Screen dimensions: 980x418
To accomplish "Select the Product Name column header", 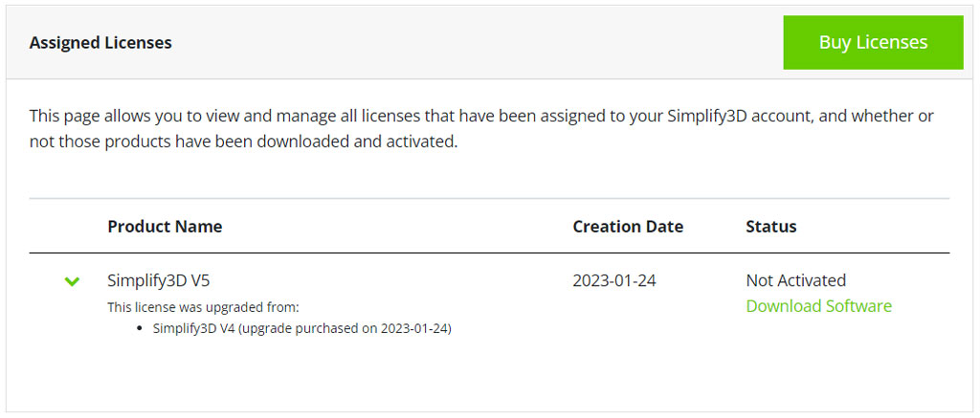I will tap(165, 227).
